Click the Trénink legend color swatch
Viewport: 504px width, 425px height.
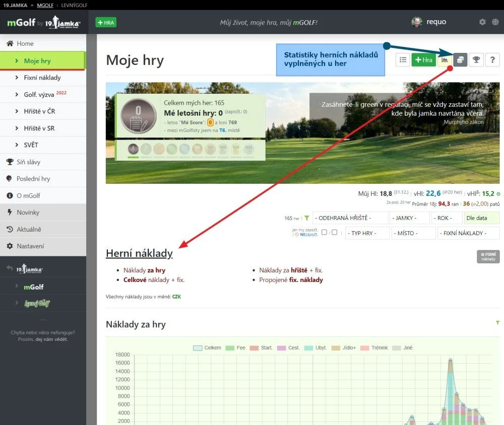(365, 348)
